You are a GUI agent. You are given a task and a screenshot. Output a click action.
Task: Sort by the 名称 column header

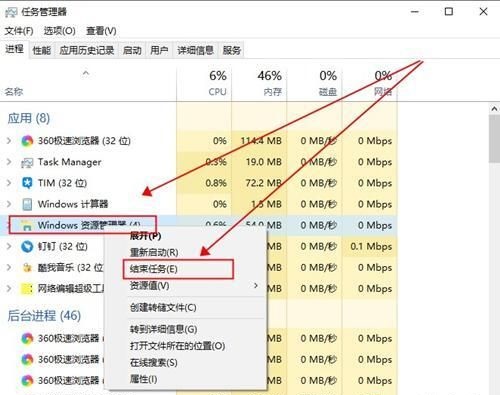pos(14,92)
